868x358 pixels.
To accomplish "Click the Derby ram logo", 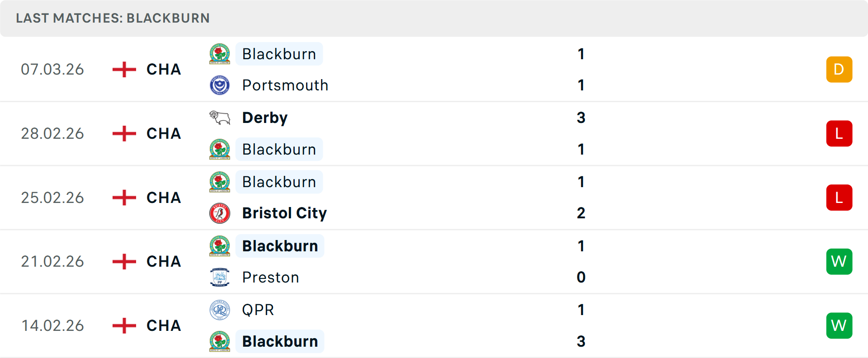I will pos(220,118).
